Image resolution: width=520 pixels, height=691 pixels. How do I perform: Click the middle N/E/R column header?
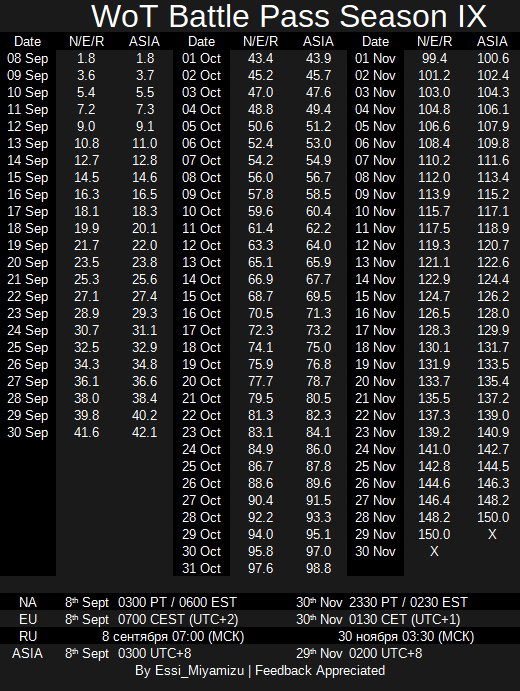click(x=260, y=41)
